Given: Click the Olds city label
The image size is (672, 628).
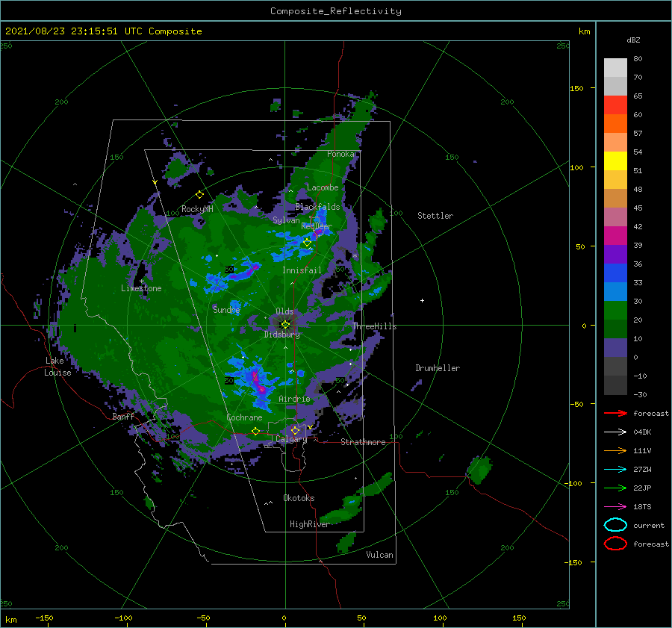Looking at the screenshot, I should (x=284, y=311).
